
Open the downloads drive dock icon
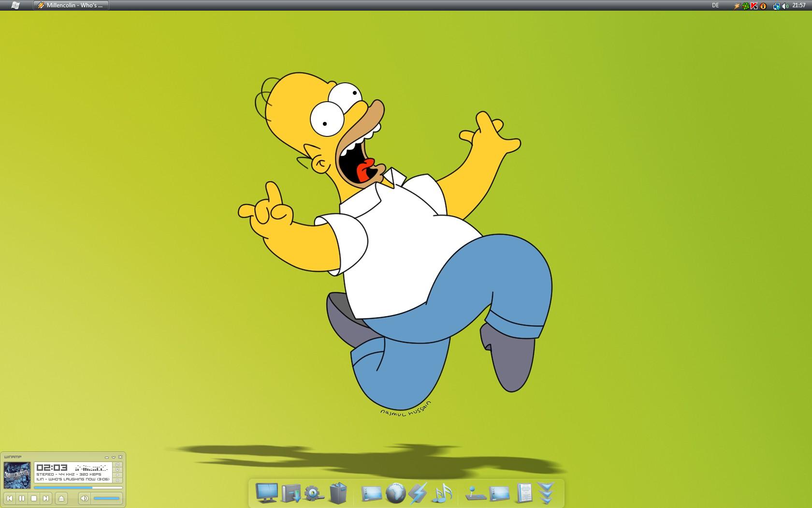(291, 493)
